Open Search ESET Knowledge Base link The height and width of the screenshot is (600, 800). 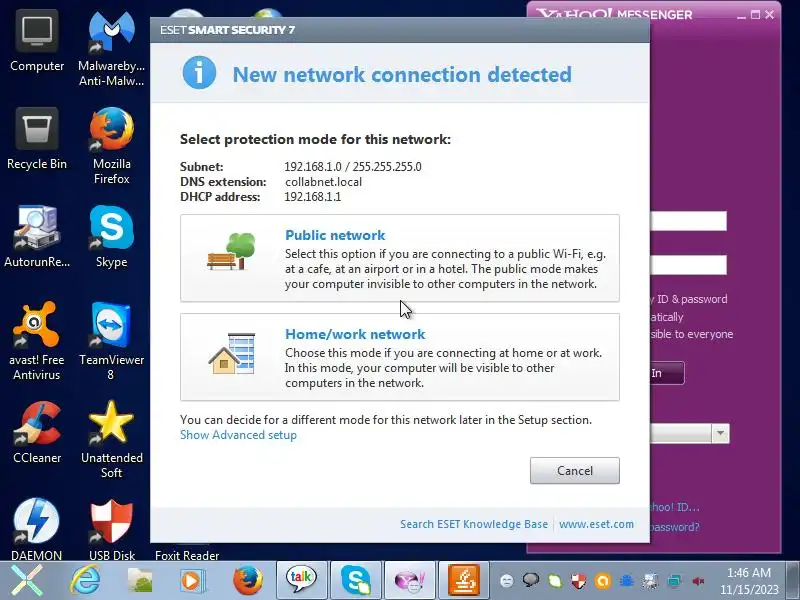coord(473,524)
